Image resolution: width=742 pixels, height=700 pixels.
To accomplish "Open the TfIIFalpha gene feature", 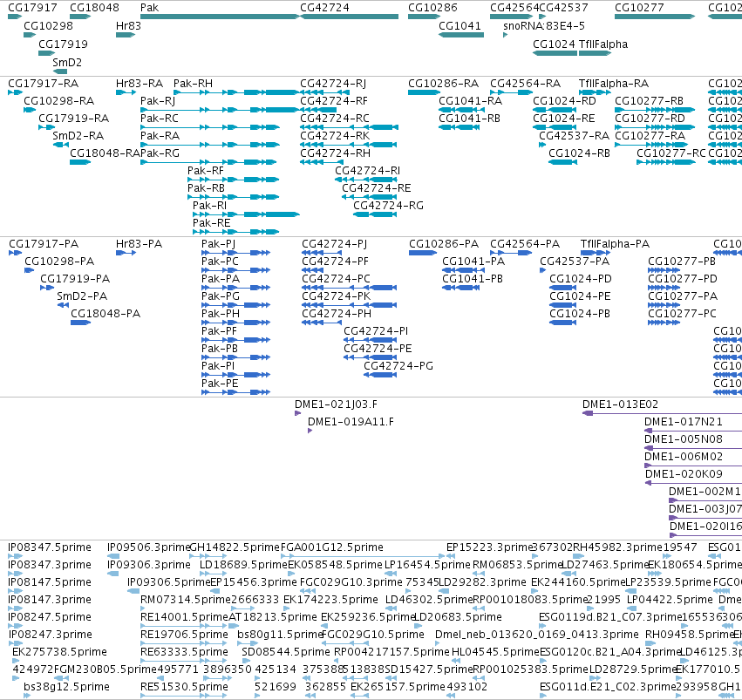I will (595, 53).
